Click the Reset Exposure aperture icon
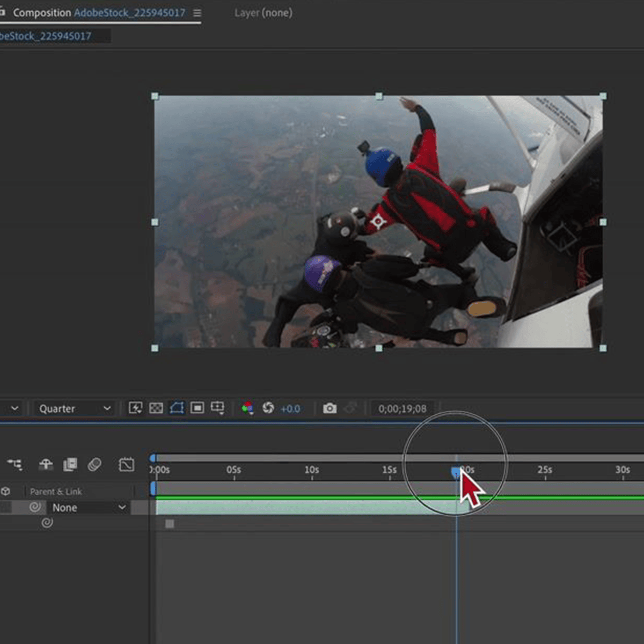The height and width of the screenshot is (644, 644). point(268,408)
